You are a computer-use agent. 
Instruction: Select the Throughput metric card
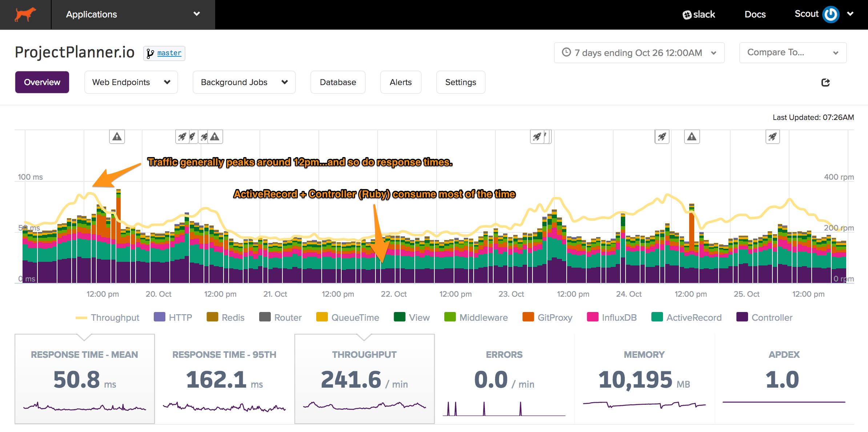(x=365, y=379)
